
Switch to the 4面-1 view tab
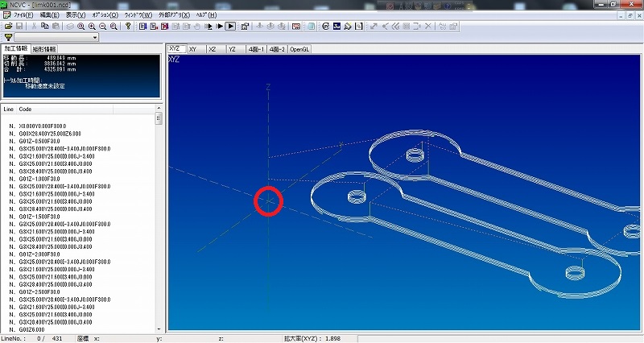tap(255, 48)
